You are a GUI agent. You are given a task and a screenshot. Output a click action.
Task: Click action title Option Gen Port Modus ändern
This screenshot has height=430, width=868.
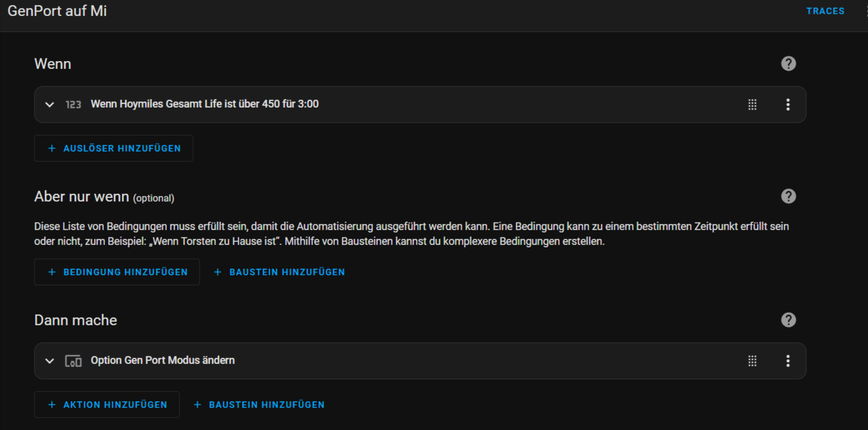pyautogui.click(x=162, y=360)
